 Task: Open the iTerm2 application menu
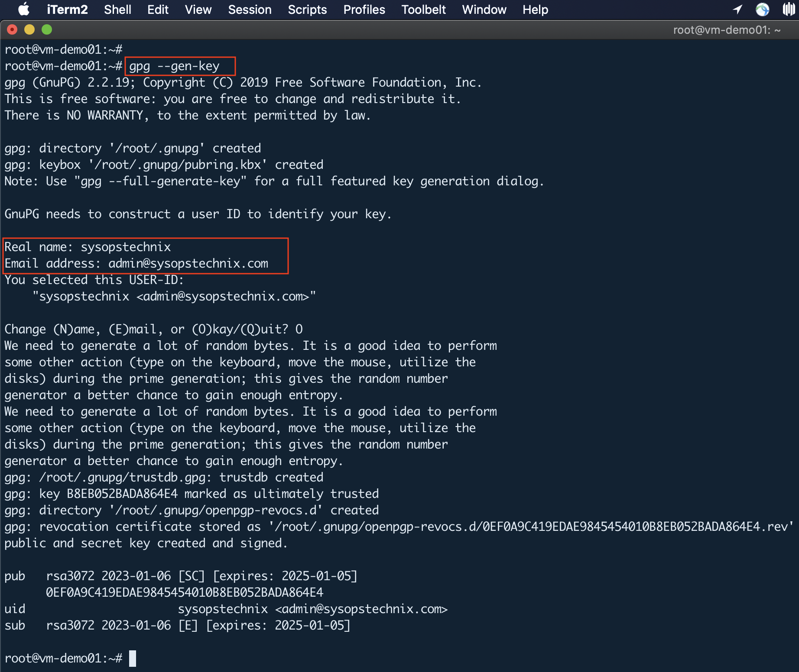tap(67, 10)
